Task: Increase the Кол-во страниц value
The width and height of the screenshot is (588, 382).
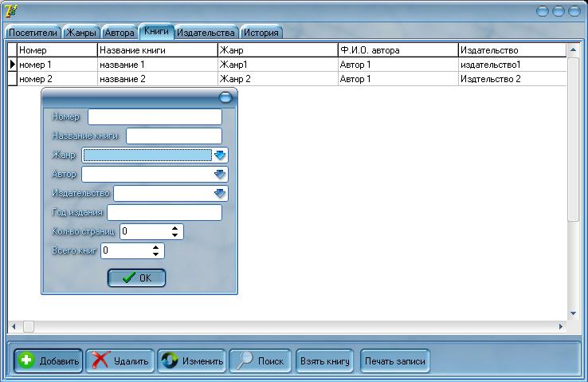Action: 175,228
